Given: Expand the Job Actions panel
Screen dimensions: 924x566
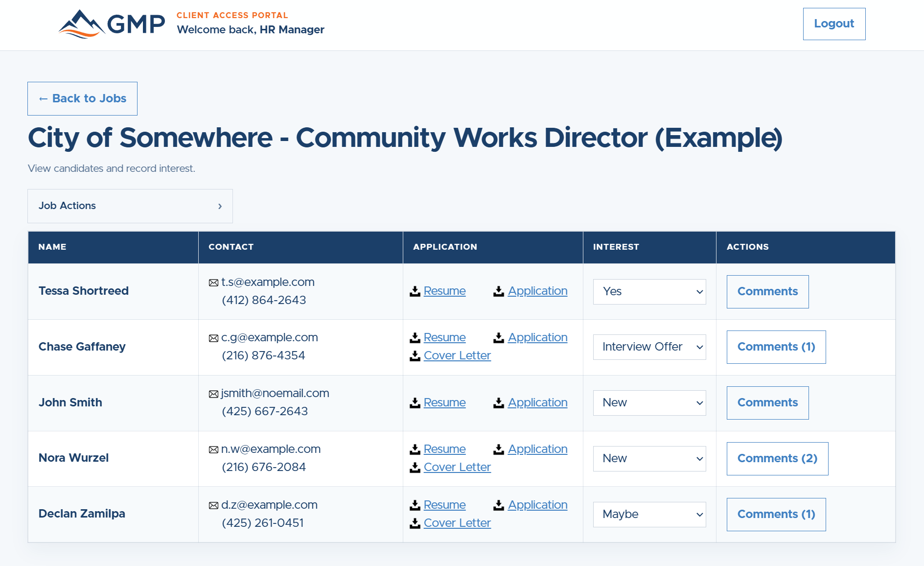Looking at the screenshot, I should (x=130, y=206).
